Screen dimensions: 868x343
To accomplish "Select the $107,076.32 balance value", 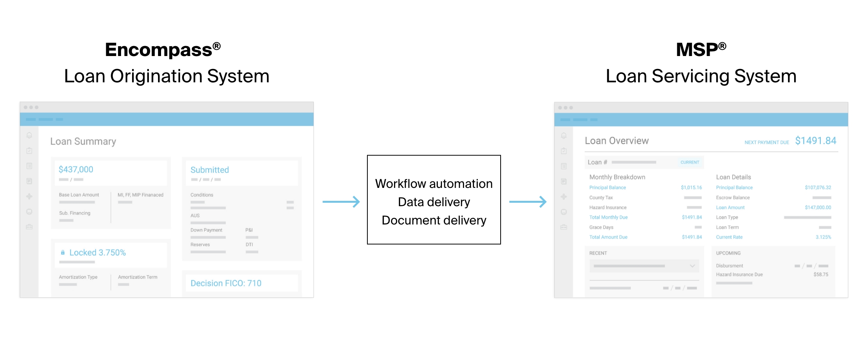I will [x=818, y=188].
